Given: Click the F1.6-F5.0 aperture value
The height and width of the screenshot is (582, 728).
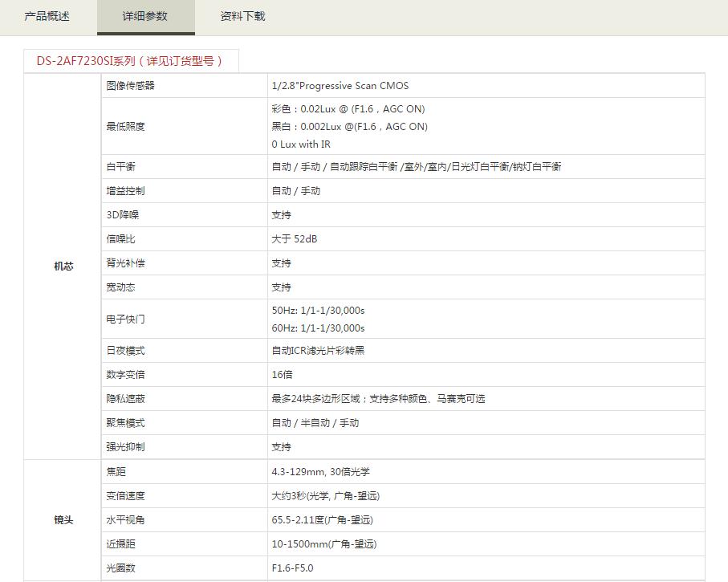Looking at the screenshot, I should click(293, 568).
